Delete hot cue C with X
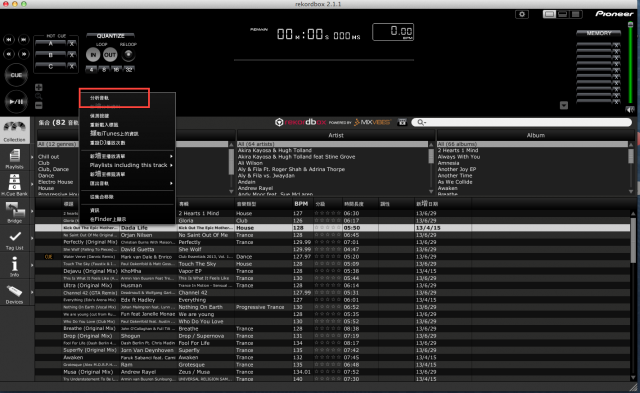 (x=71, y=67)
